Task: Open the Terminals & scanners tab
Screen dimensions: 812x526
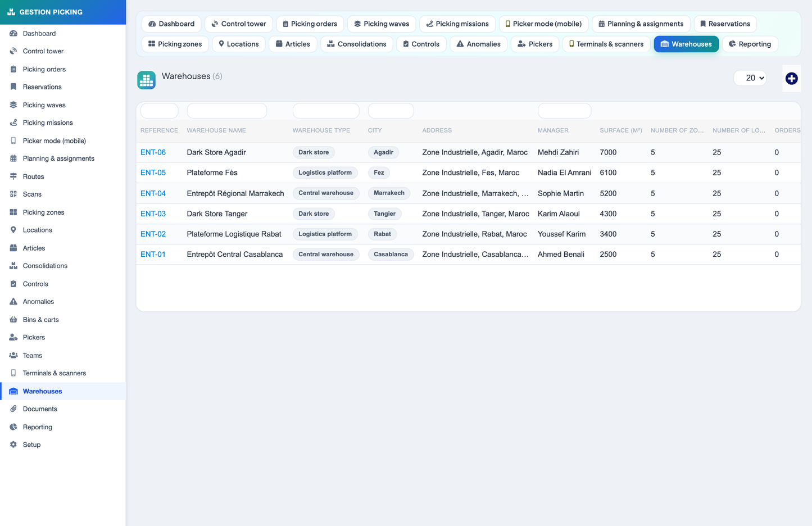Action: (606, 44)
